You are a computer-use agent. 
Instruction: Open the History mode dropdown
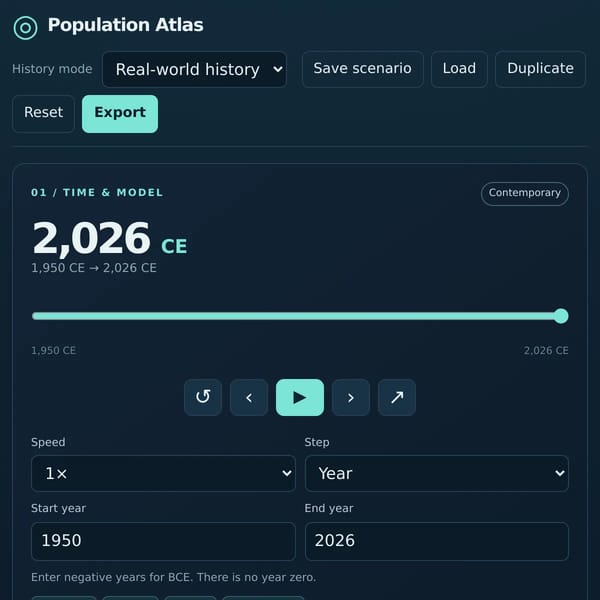point(194,69)
